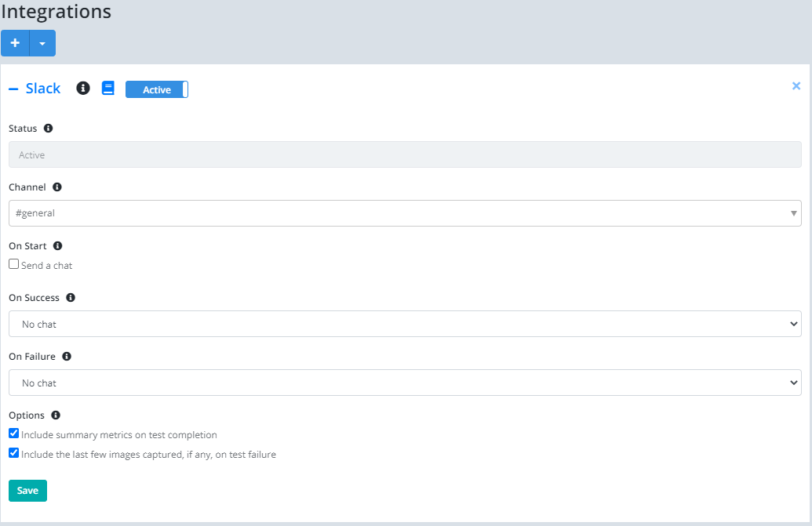The width and height of the screenshot is (812, 526).
Task: Click the plus add integration button
Action: point(15,43)
